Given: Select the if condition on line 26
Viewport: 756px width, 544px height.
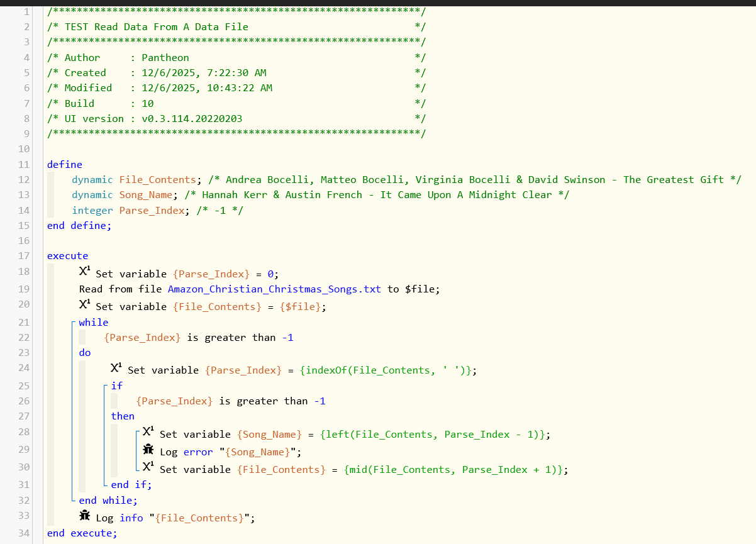Looking at the screenshot, I should click(230, 401).
